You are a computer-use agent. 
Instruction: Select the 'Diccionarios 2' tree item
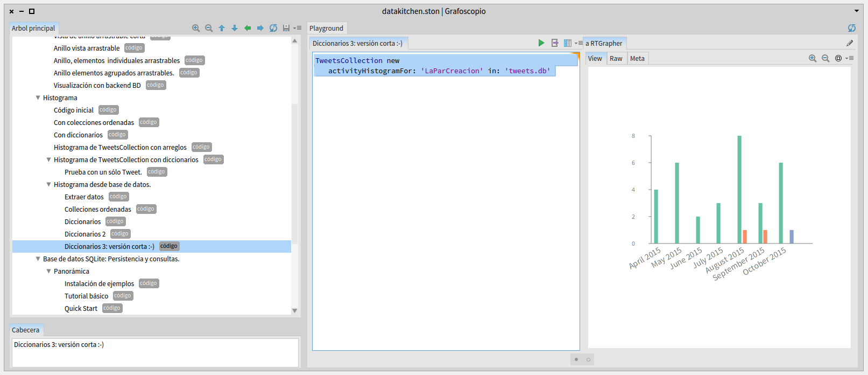point(85,234)
